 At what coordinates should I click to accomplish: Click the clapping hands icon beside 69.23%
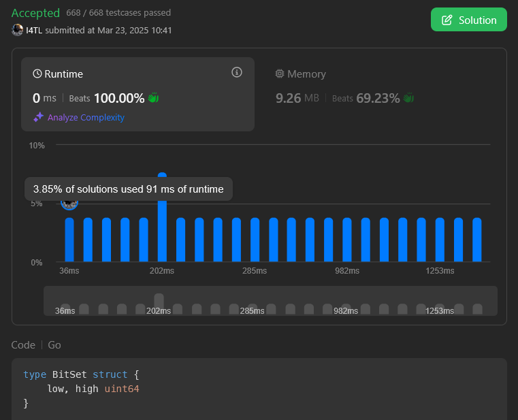(x=408, y=98)
